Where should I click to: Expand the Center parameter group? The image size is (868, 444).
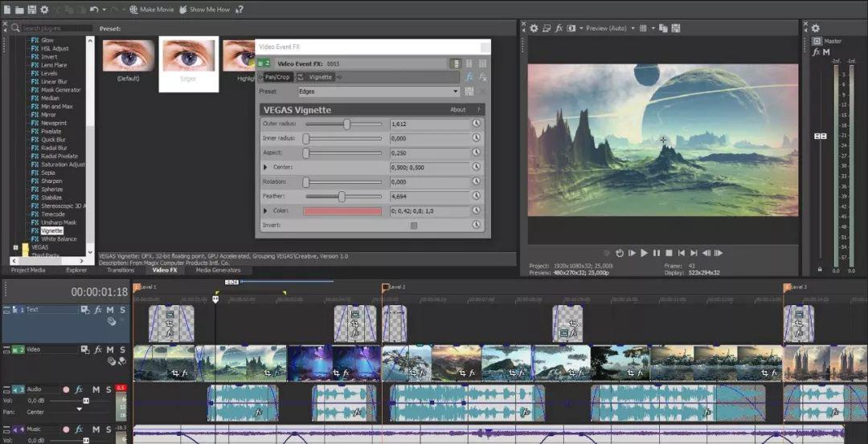tap(266, 167)
